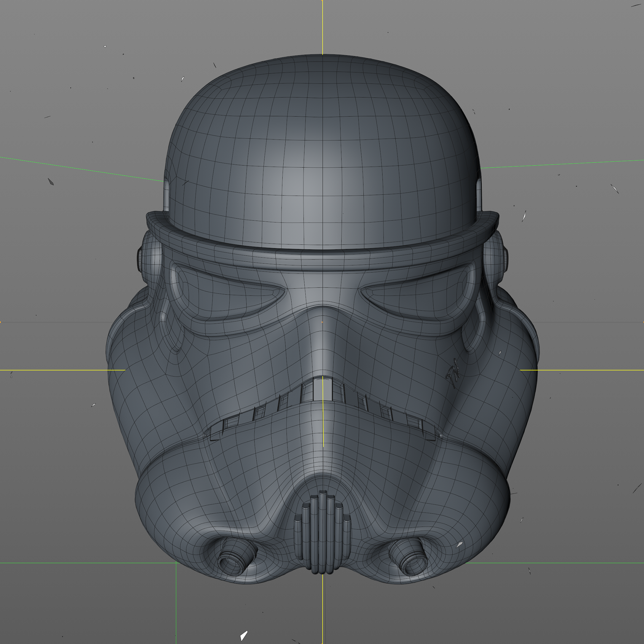Select the frown mouth grille teeth
Screen dimensions: 644x644
[322, 409]
